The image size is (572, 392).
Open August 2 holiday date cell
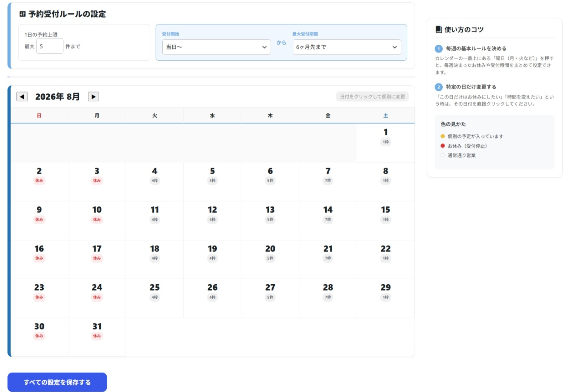(x=39, y=182)
